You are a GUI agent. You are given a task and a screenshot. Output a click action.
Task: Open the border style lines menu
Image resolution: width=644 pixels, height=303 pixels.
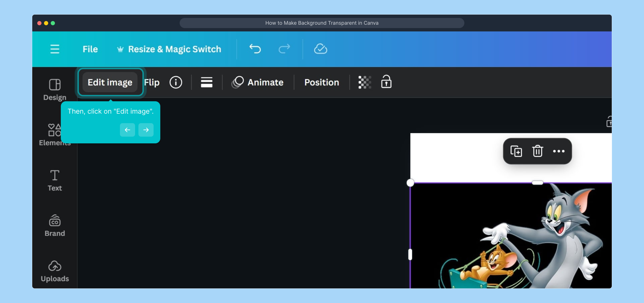tap(207, 82)
